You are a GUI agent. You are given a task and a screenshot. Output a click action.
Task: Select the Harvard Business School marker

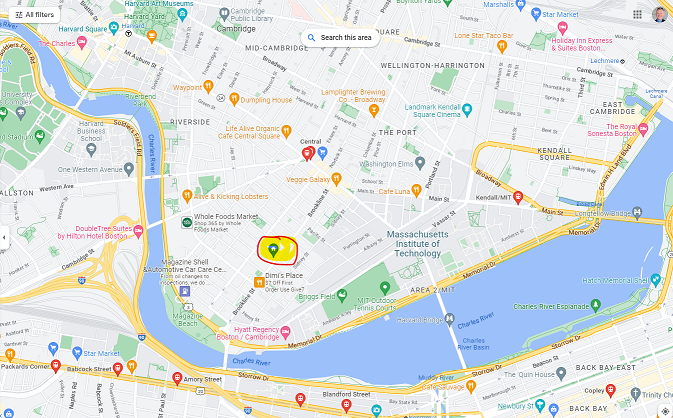91,150
